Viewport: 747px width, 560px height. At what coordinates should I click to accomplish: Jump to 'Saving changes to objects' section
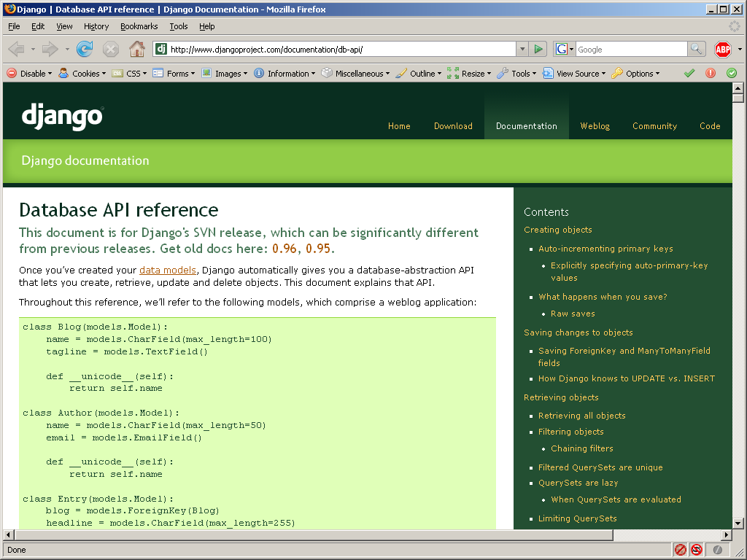[578, 332]
